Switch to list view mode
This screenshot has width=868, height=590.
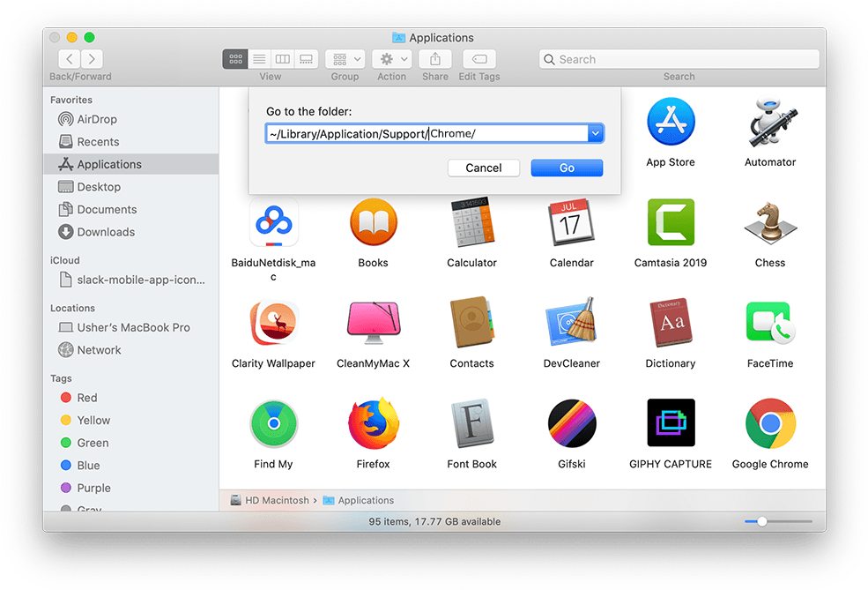259,59
